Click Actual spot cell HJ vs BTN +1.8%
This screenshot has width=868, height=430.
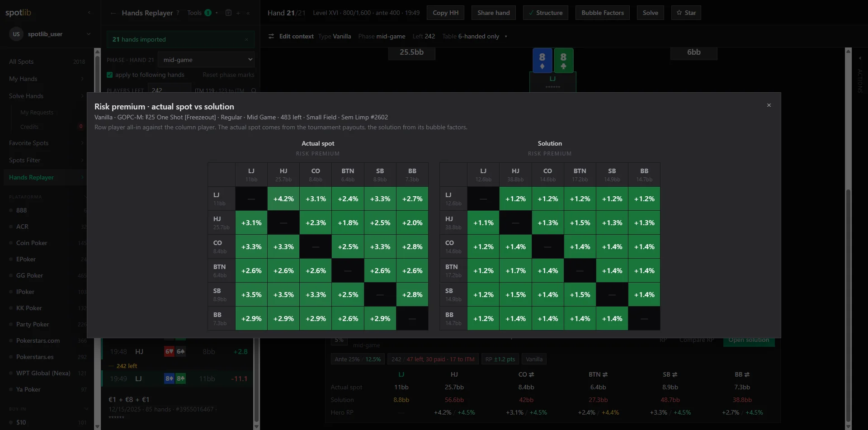pos(348,223)
